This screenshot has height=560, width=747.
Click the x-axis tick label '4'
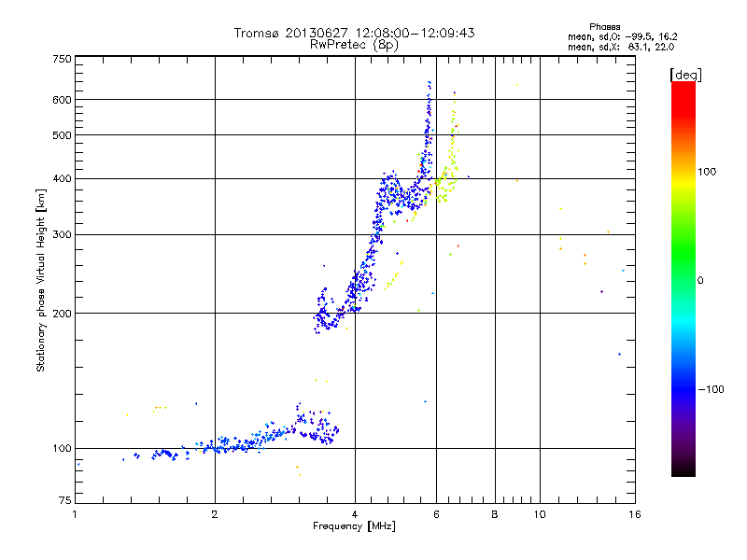point(355,514)
